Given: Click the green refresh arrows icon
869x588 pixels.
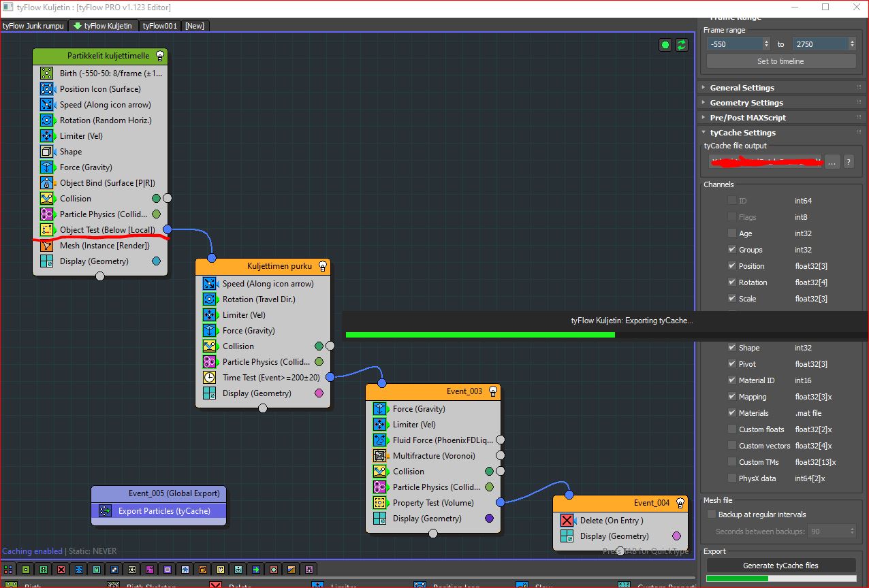Looking at the screenshot, I should (682, 45).
